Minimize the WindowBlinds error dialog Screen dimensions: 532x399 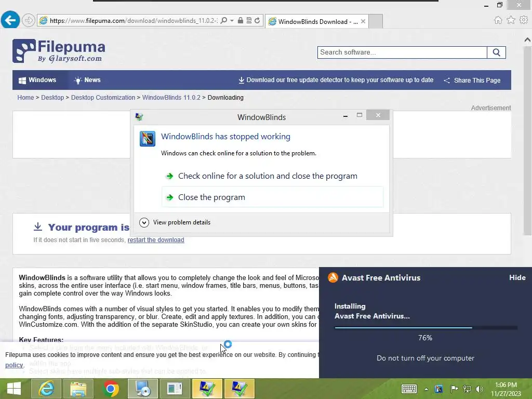point(345,116)
